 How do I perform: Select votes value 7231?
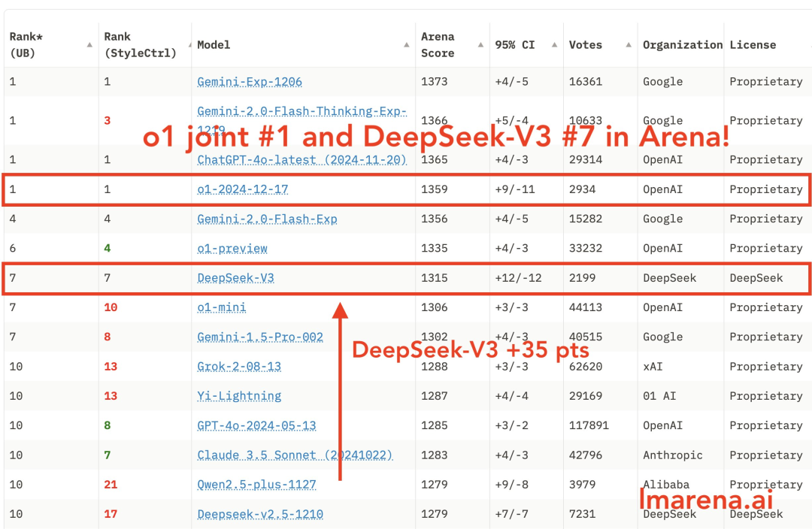pos(582,514)
